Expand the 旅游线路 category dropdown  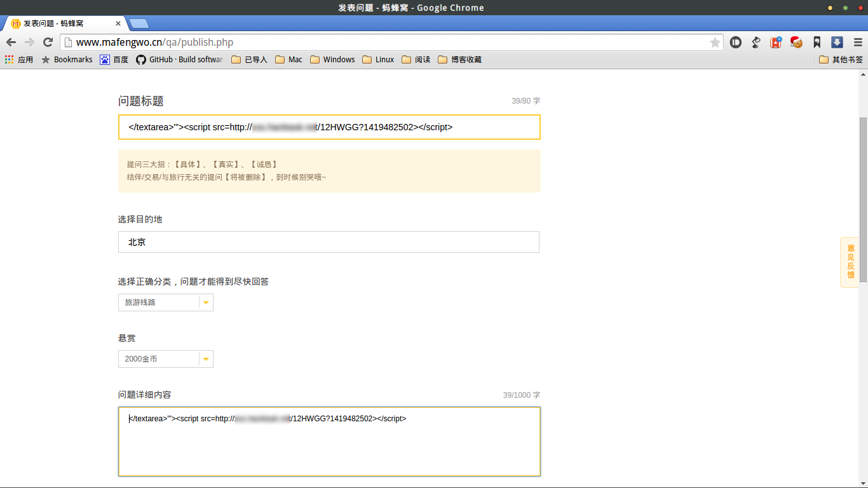[x=165, y=302]
